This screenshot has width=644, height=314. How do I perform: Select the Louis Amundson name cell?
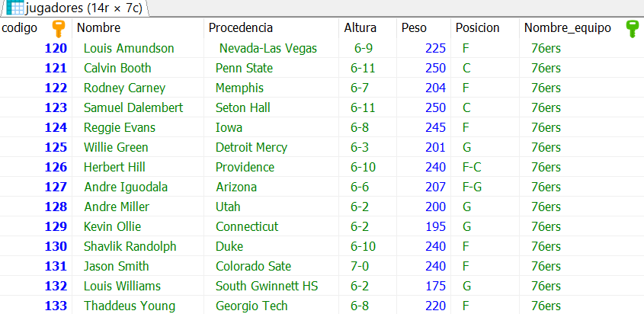pos(138,49)
